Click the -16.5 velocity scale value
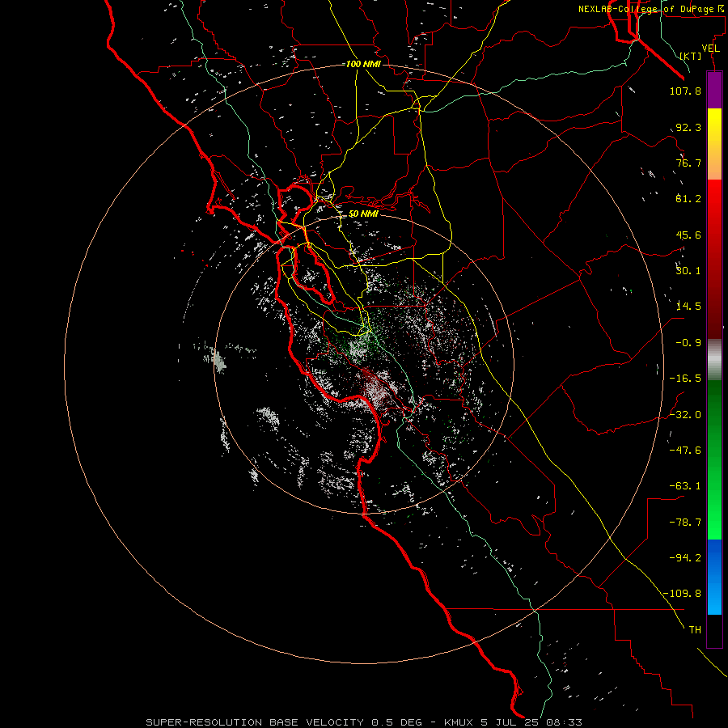The height and width of the screenshot is (728, 728). [685, 379]
